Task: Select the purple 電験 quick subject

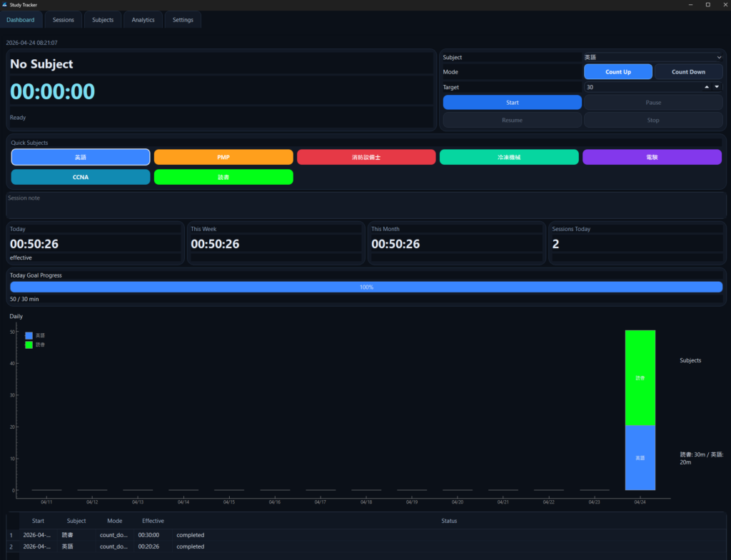Action: click(x=652, y=157)
